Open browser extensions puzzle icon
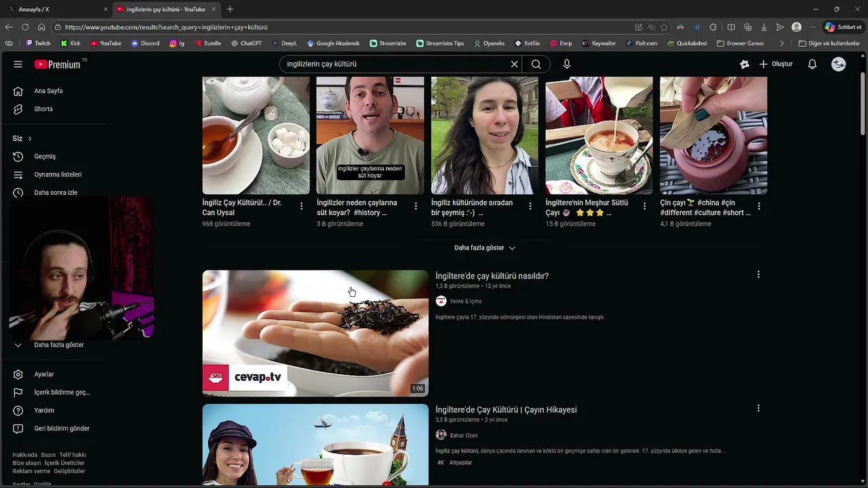This screenshot has height=488, width=868. tap(713, 27)
